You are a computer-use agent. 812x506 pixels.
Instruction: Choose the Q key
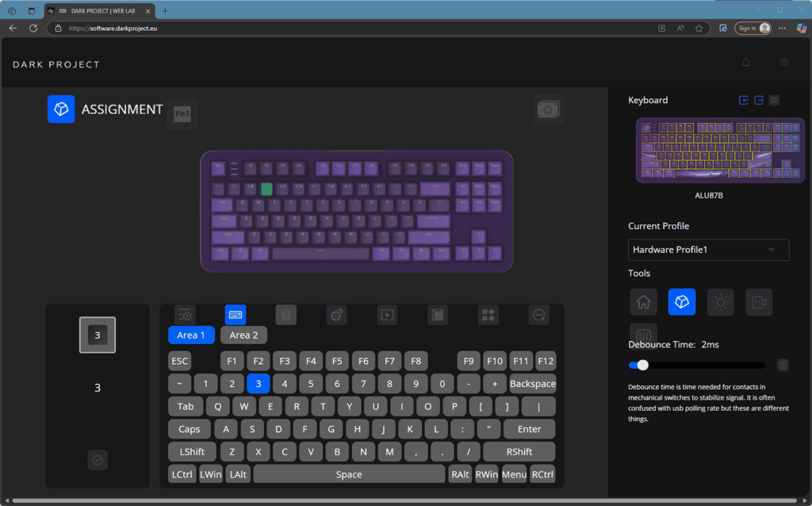click(x=217, y=407)
